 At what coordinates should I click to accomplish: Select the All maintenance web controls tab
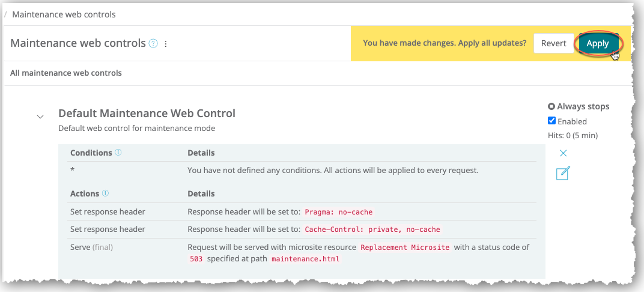tap(66, 73)
